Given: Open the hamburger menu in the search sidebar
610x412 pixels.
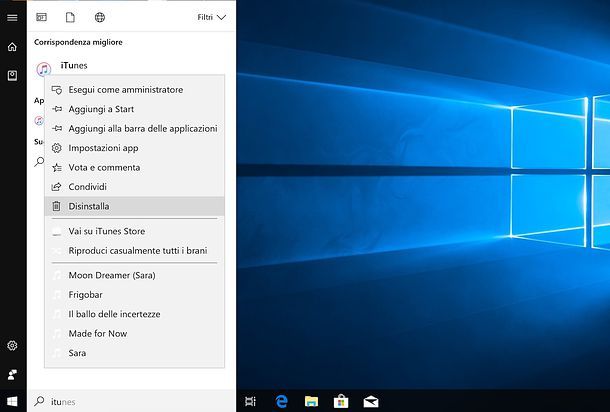Looking at the screenshot, I should (12, 18).
